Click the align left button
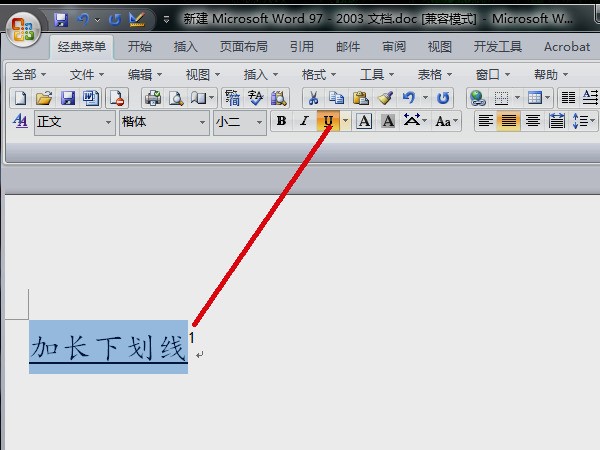The width and height of the screenshot is (600, 450). (485, 121)
